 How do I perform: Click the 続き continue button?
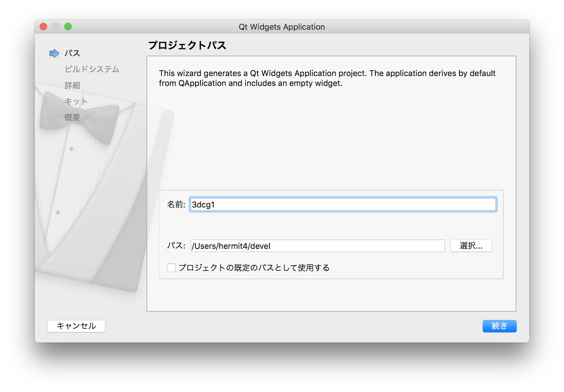click(x=499, y=326)
